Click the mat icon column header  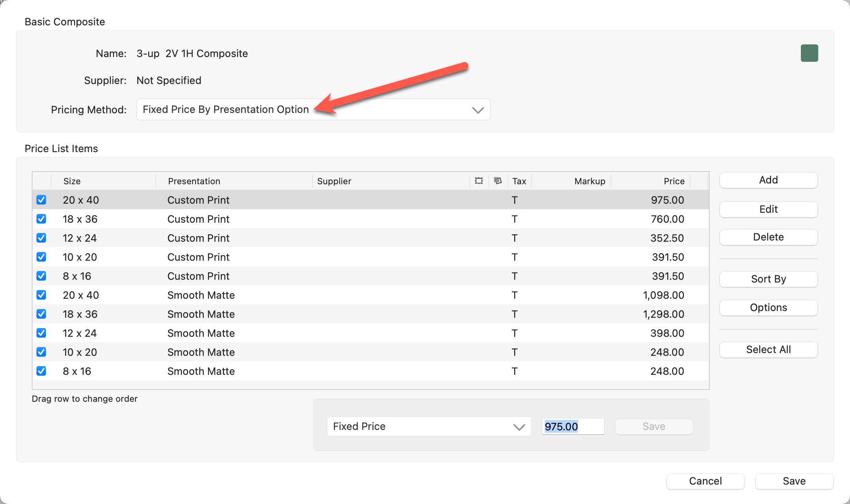[498, 181]
